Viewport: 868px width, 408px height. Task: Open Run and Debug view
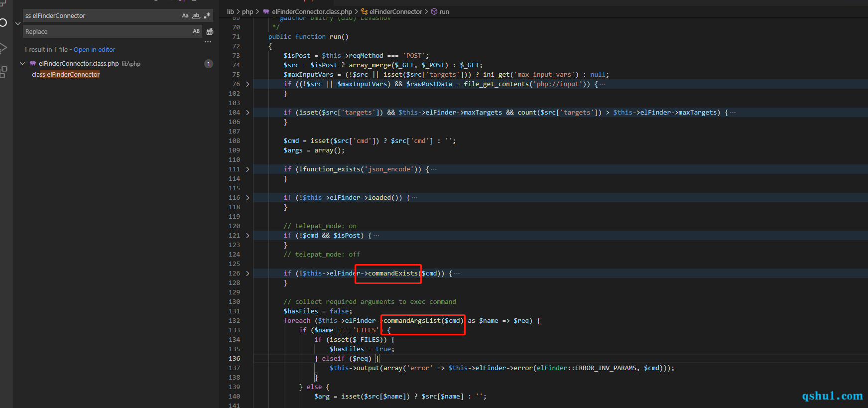coord(3,48)
